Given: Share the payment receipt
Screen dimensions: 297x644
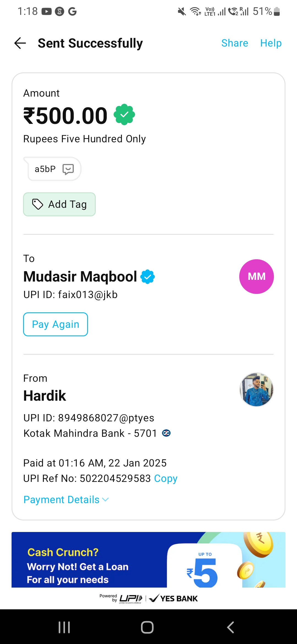Looking at the screenshot, I should [x=235, y=43].
